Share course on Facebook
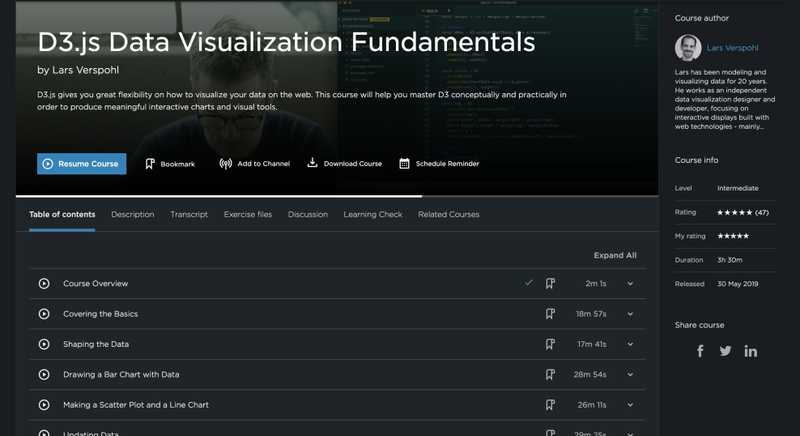Viewport: 800px width, 436px height. point(701,351)
